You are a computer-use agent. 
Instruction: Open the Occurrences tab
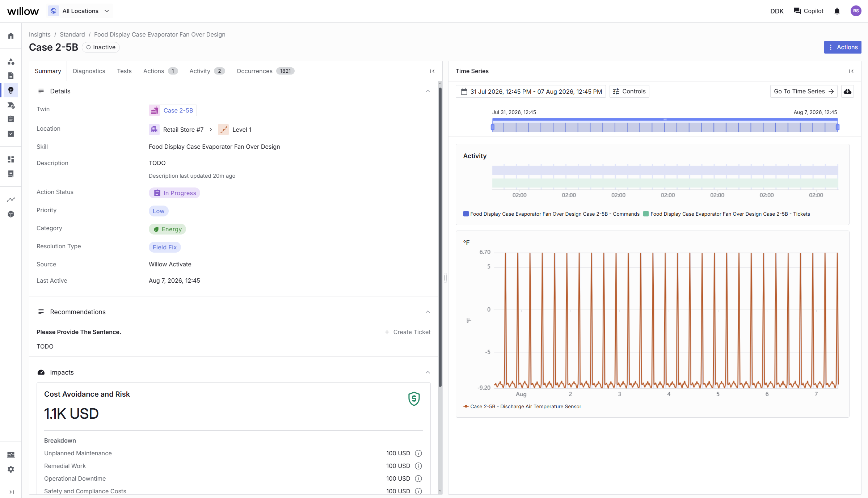coord(265,71)
